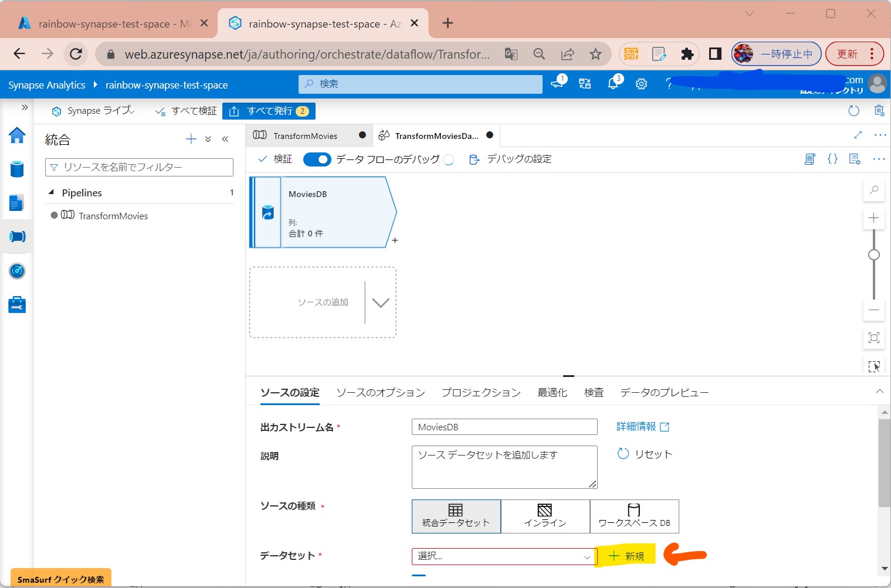Zoom out on the canvas with minus

[x=874, y=310]
